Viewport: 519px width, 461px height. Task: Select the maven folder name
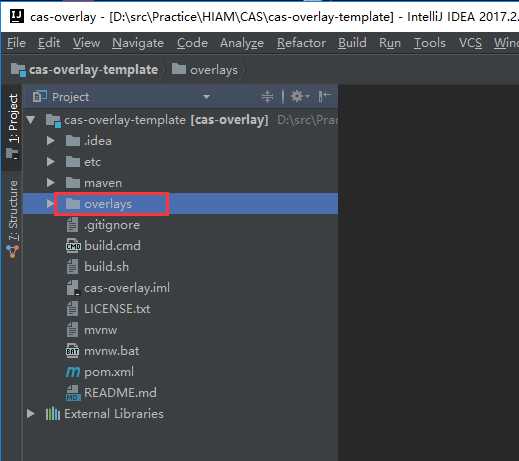[x=103, y=183]
